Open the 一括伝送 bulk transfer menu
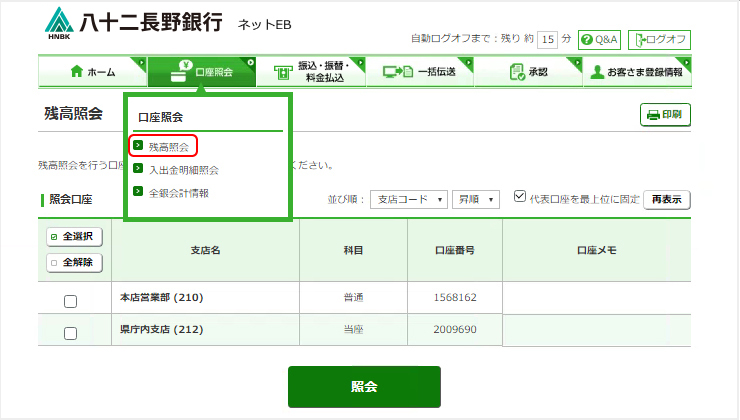The image size is (740, 420). coord(419,72)
